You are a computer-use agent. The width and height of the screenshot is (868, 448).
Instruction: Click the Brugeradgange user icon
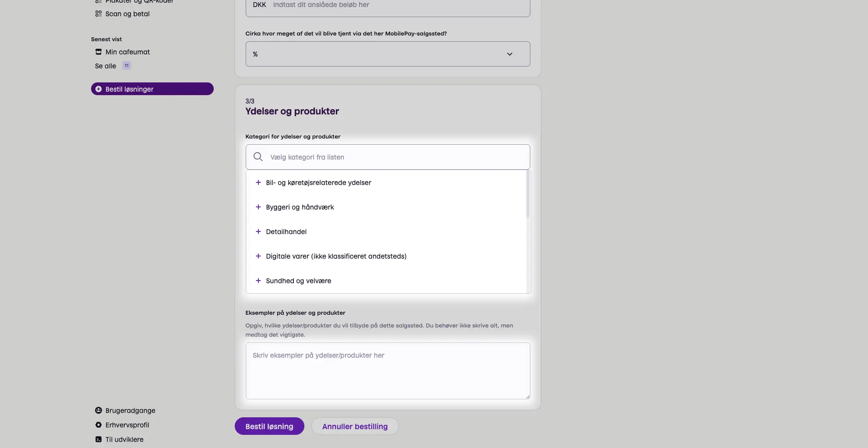[99, 410]
